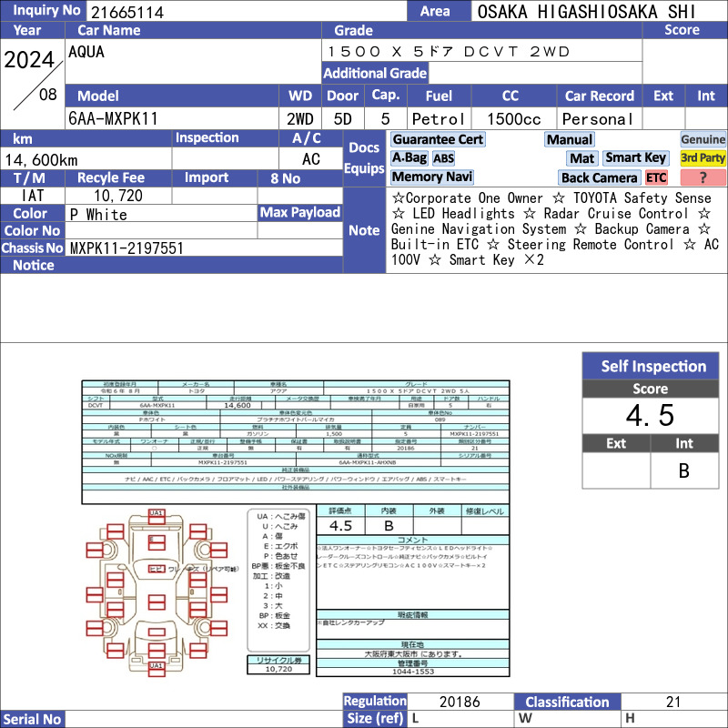This screenshot has height=728, width=728.
Task: Select the 4.5 評価点 cell on sheet
Action: coord(340,526)
